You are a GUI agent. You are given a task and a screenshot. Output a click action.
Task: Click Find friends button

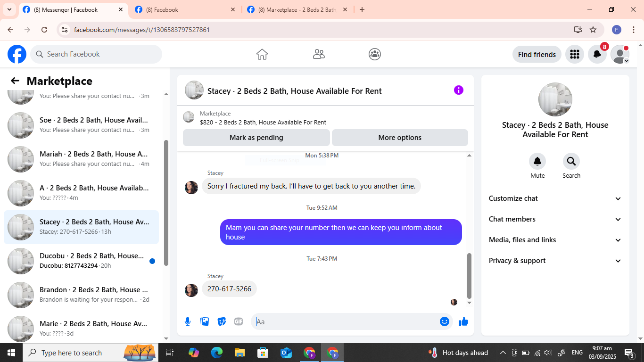tap(537, 54)
